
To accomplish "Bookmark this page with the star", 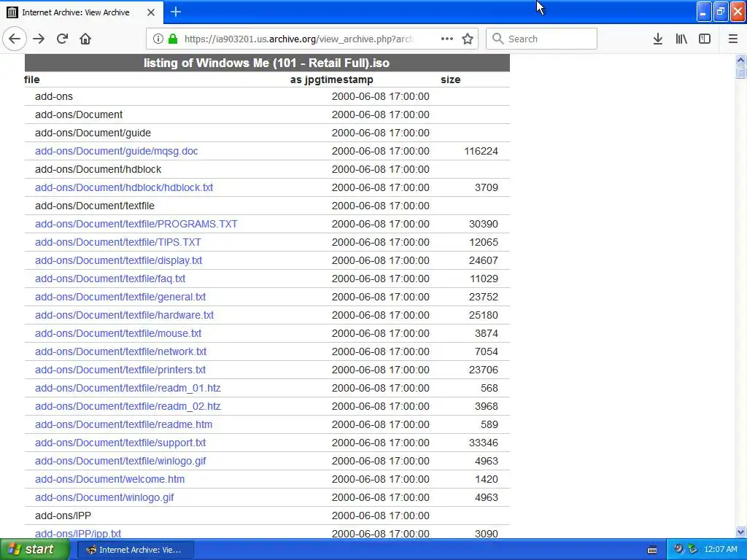I will [x=468, y=39].
